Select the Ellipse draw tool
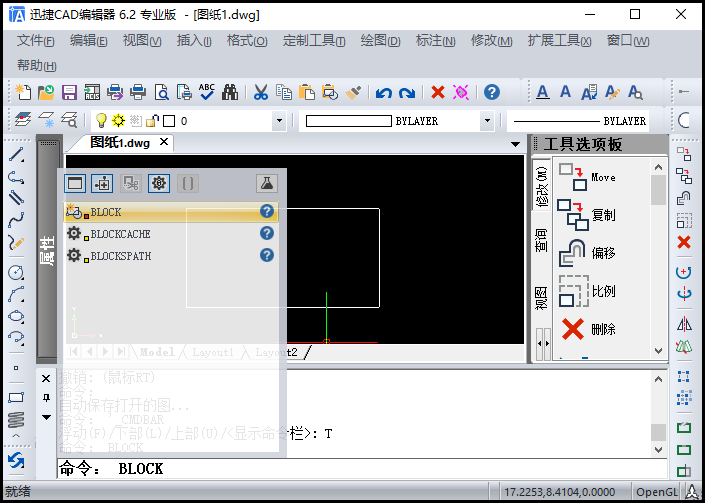705x503 pixels. click(16, 316)
